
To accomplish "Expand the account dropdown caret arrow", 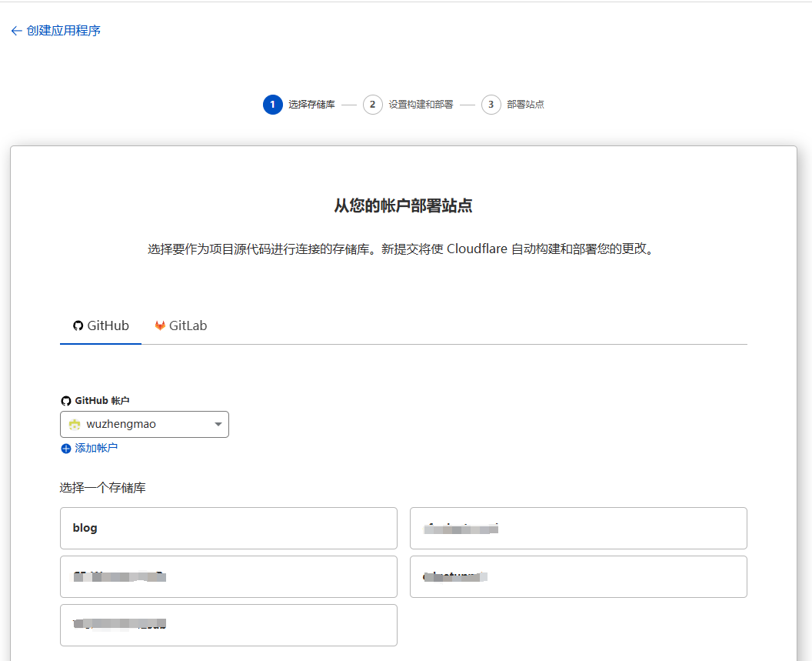I will click(218, 424).
